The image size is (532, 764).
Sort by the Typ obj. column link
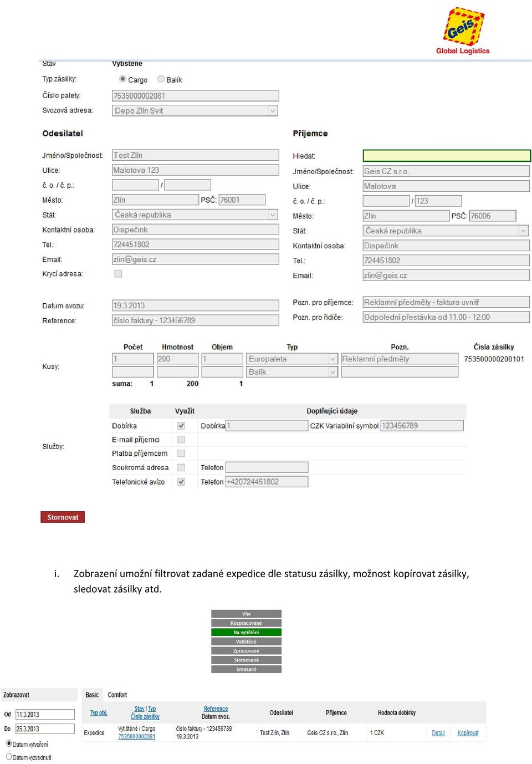click(x=99, y=713)
